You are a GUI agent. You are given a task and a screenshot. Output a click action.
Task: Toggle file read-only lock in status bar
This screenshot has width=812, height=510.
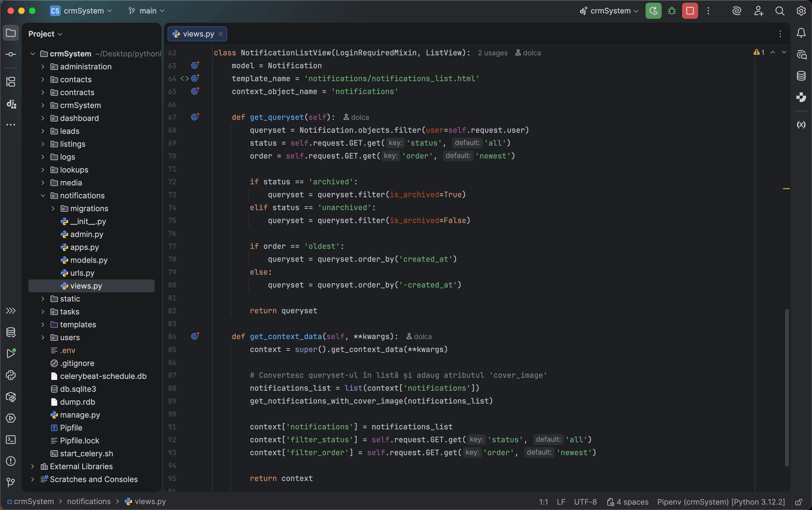799,502
